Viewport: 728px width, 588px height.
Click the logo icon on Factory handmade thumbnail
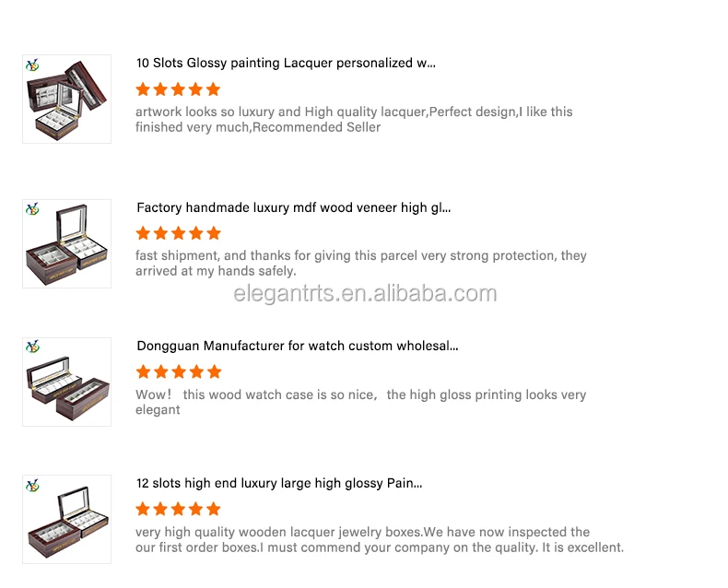(x=32, y=209)
